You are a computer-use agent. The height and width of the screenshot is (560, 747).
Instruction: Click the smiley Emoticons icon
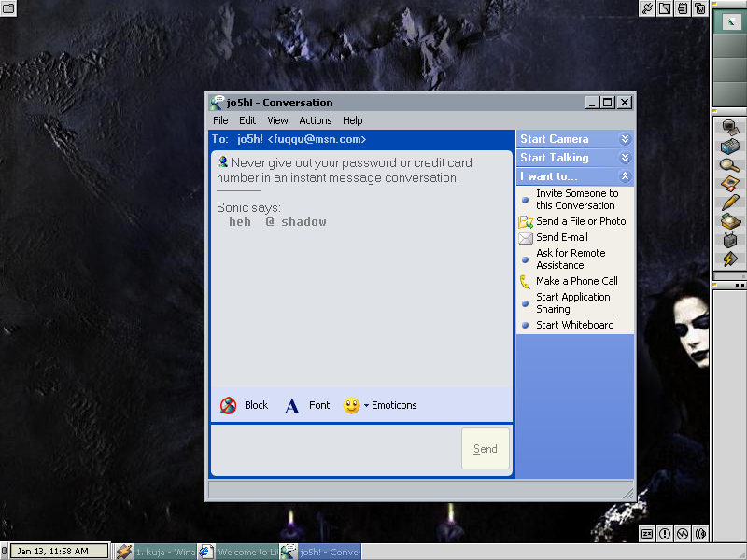(351, 406)
